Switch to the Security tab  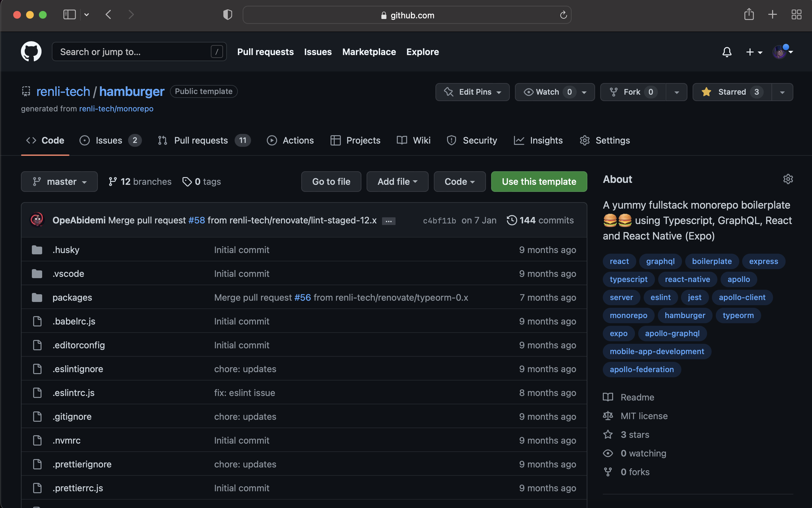pos(471,140)
